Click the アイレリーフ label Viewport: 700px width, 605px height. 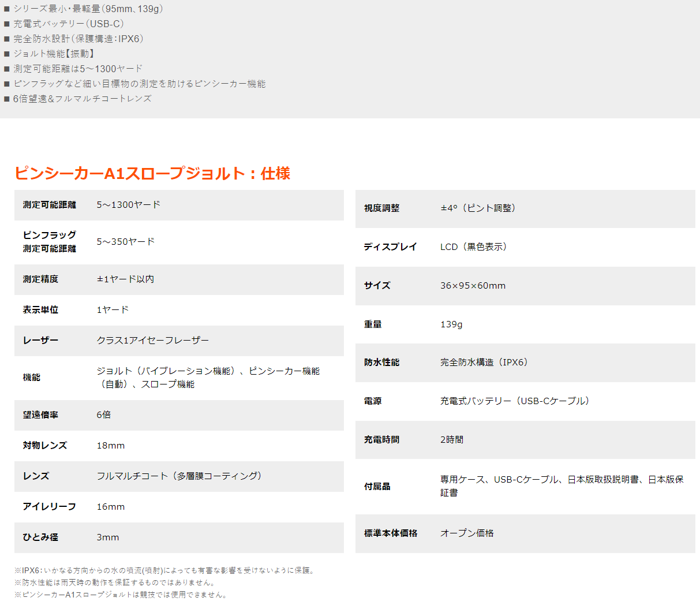point(50,507)
